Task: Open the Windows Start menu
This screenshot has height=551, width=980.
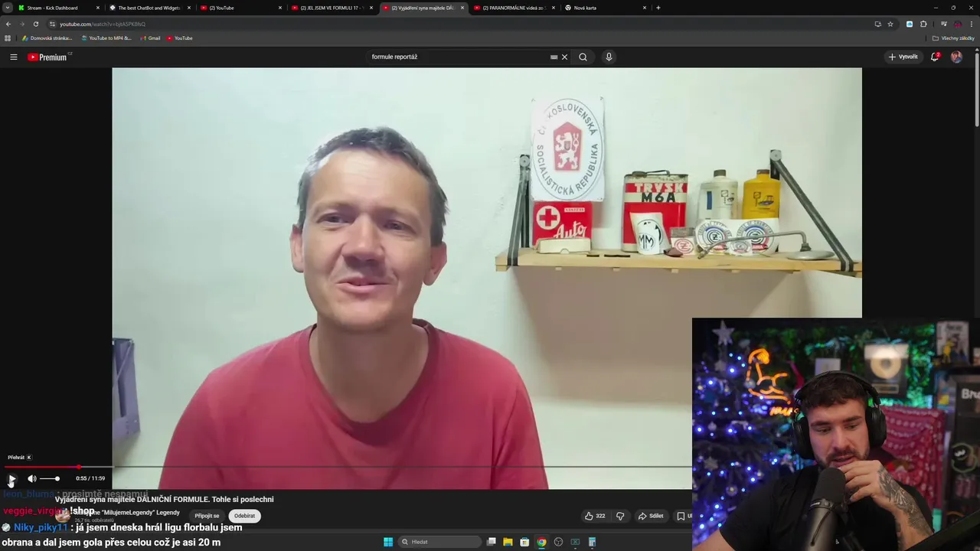Action: [388, 542]
